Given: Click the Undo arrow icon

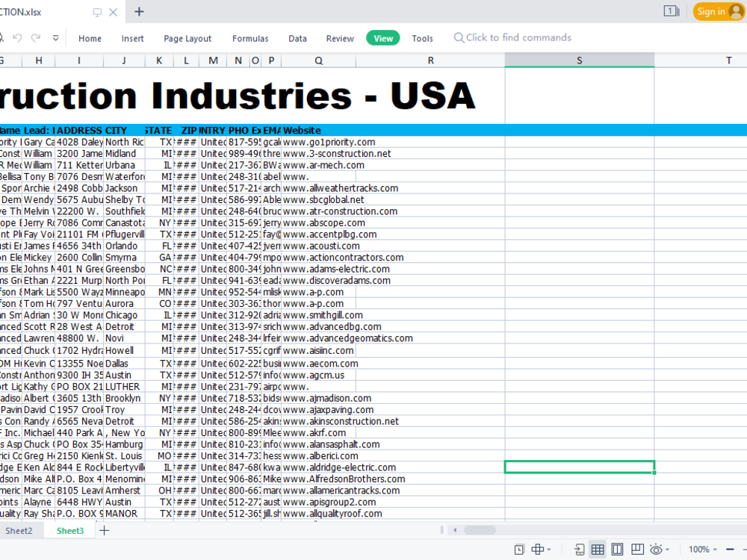Looking at the screenshot, I should 17,38.
